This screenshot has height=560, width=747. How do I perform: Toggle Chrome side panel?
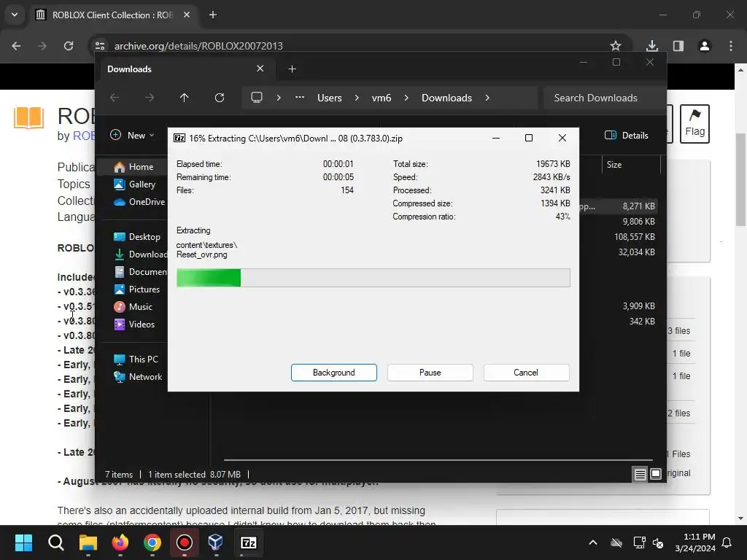[x=678, y=46]
